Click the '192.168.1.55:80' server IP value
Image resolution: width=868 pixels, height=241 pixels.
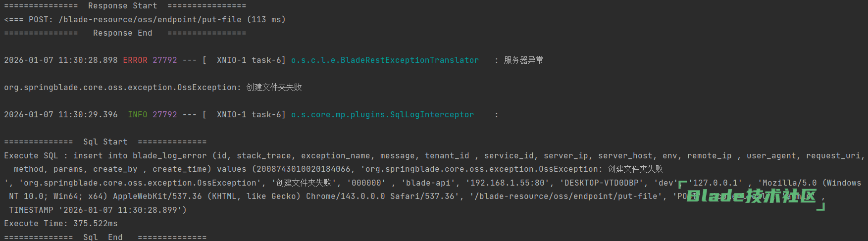(508, 183)
